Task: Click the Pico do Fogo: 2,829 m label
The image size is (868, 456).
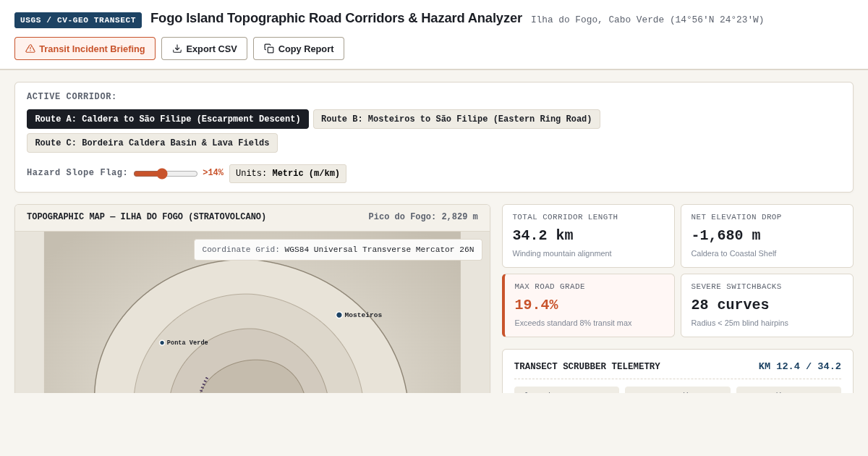Action: [423, 217]
